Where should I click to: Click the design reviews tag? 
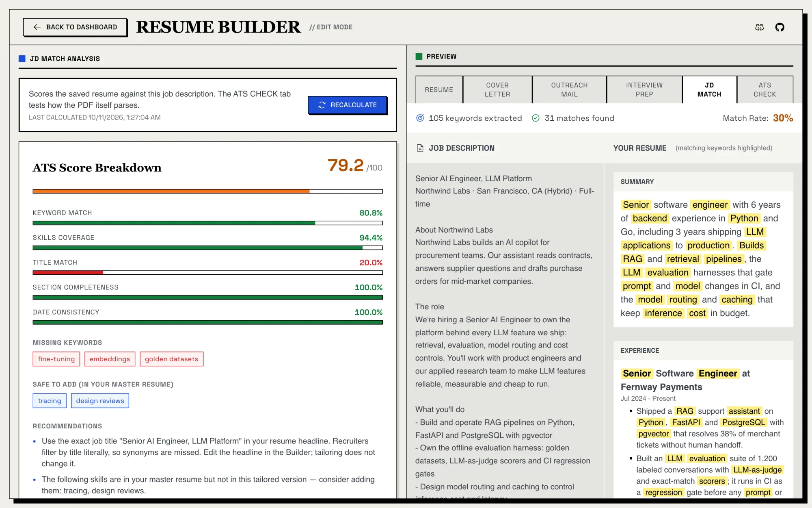click(x=100, y=401)
